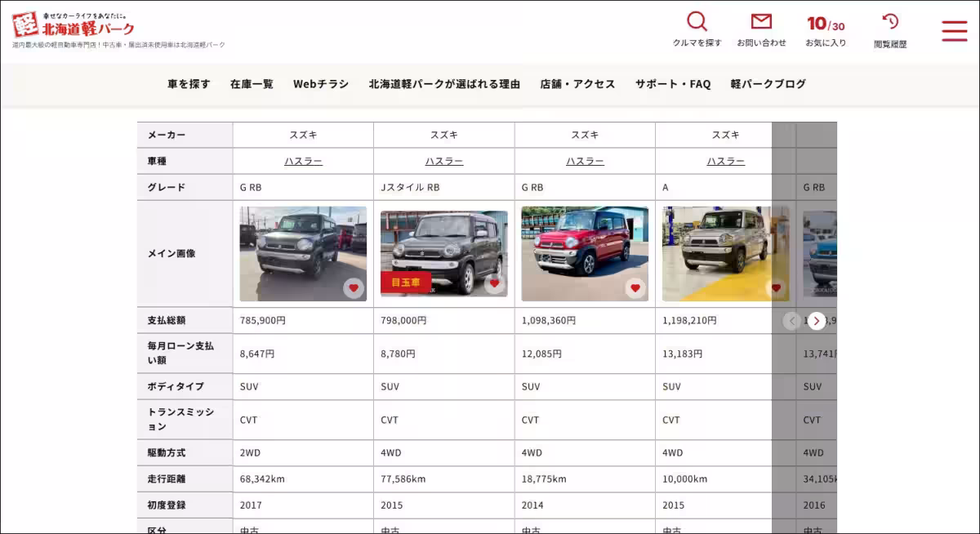Go to 在庫一覧 in navigation

point(252,84)
